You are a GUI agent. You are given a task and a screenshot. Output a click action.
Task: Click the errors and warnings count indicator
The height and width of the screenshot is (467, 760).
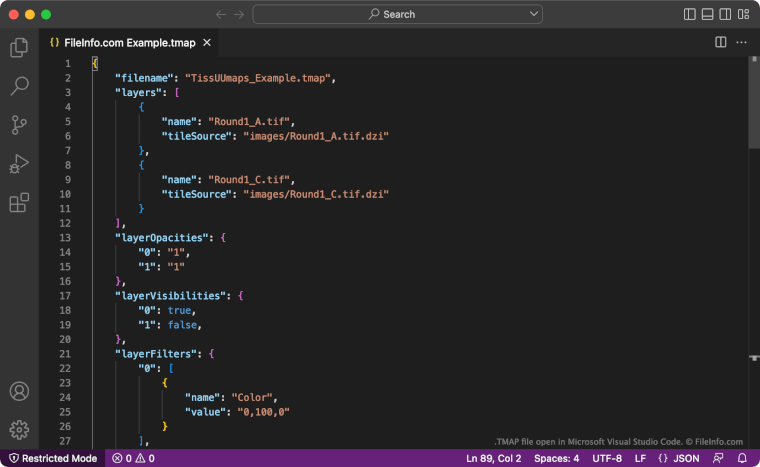pos(133,458)
